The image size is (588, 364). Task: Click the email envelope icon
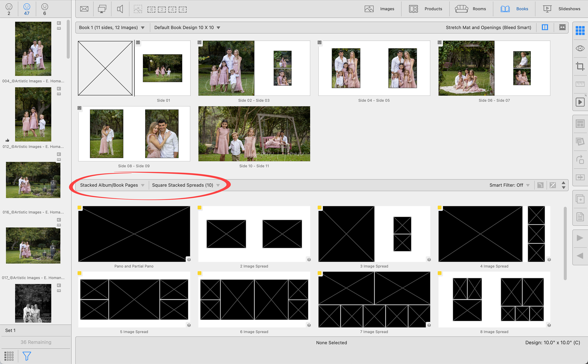coord(84,9)
